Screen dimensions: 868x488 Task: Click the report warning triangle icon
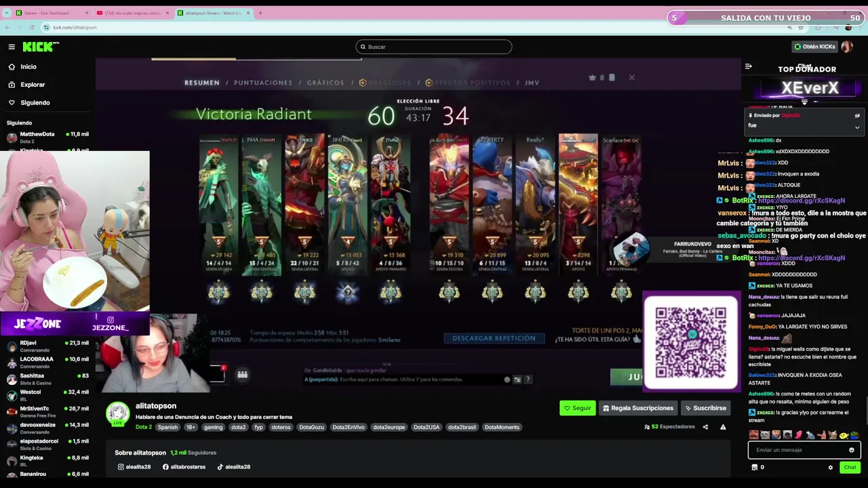723,427
